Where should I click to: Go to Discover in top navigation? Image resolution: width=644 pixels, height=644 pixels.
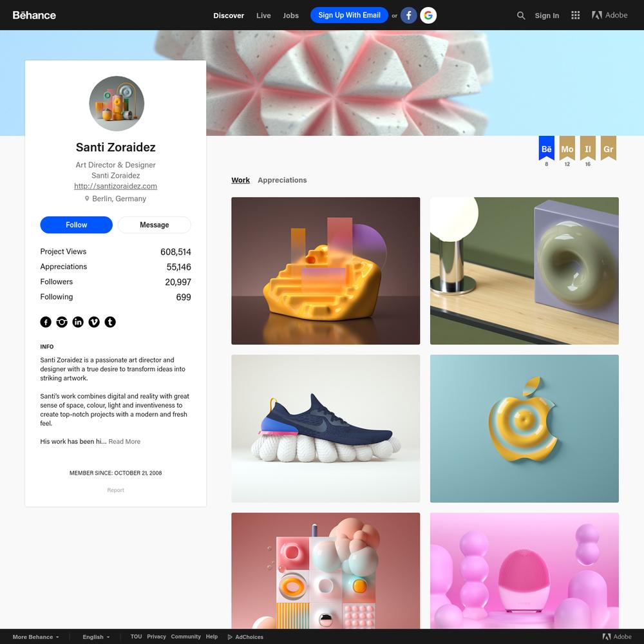coord(229,15)
